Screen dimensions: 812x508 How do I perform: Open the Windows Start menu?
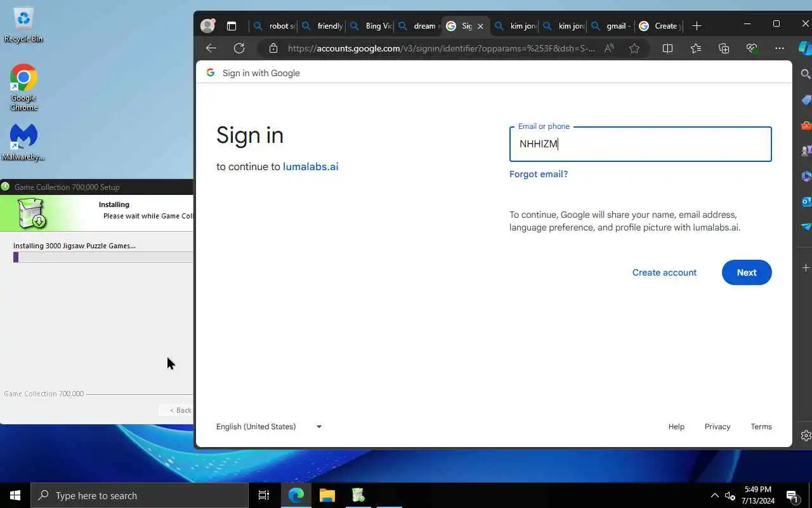tap(15, 495)
